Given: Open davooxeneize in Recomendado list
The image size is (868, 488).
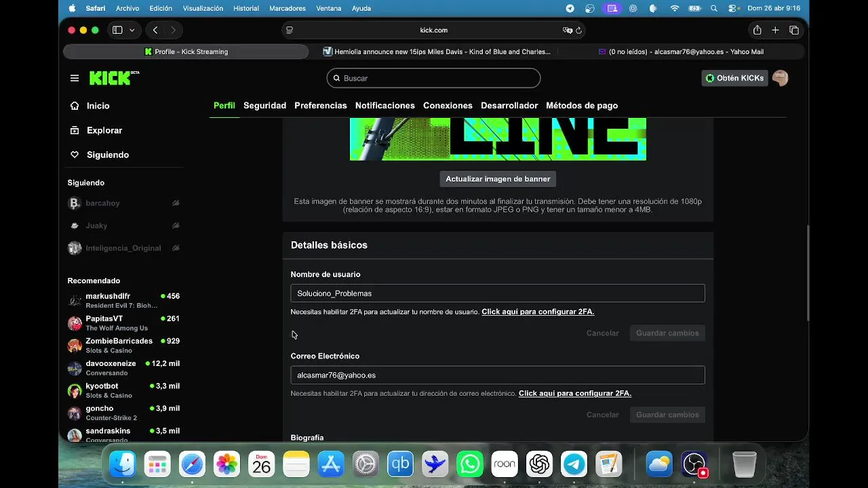Looking at the screenshot, I should click(x=123, y=368).
